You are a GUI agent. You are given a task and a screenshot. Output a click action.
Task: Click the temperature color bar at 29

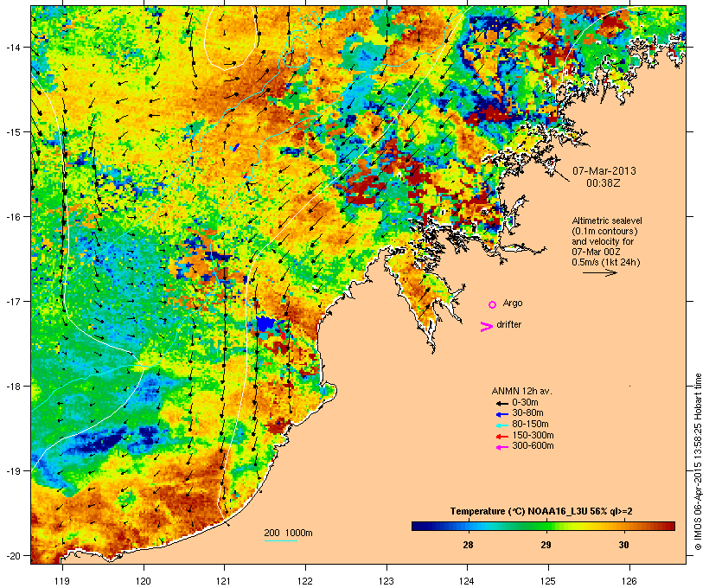[x=546, y=526]
